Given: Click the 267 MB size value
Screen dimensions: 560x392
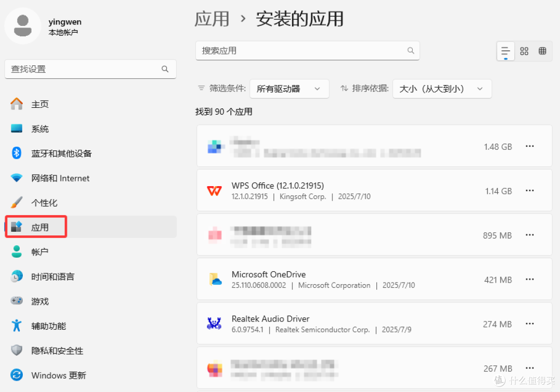Looking at the screenshot, I should pos(498,369).
